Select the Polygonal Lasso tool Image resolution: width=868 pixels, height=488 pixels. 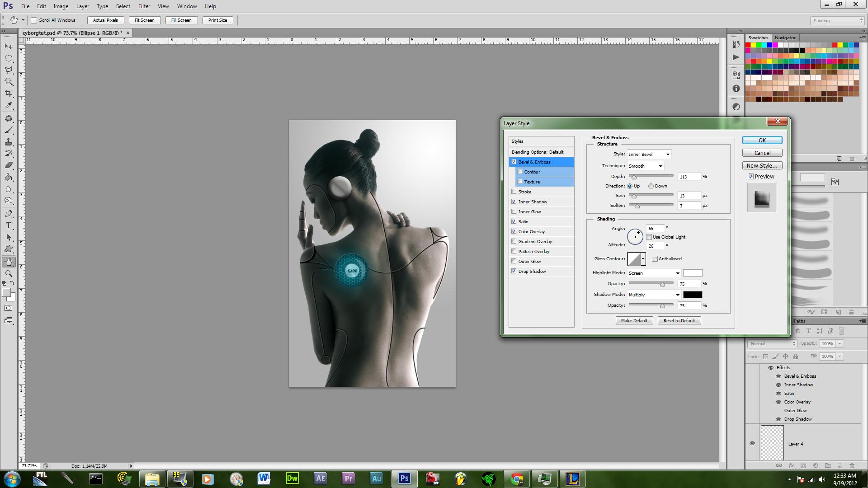pos(9,70)
